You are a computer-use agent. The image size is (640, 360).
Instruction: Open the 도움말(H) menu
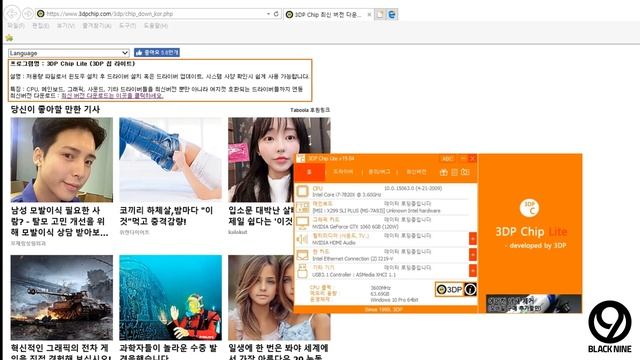click(156, 26)
